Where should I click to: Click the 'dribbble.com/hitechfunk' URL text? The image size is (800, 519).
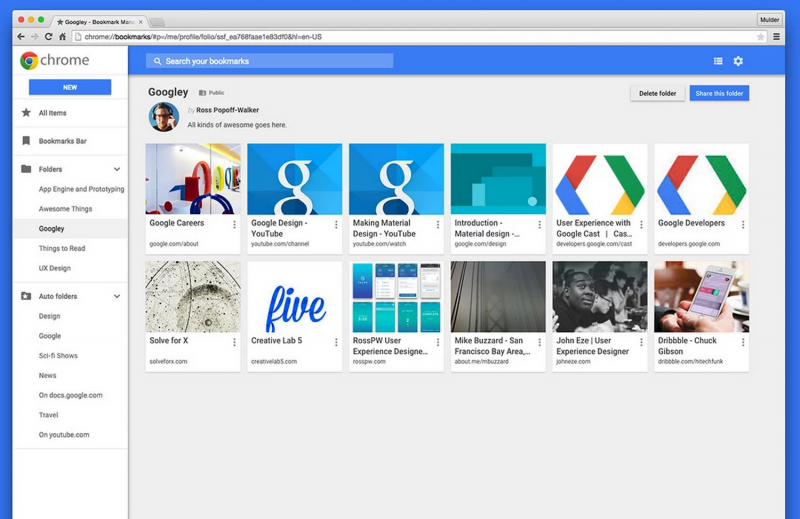690,361
